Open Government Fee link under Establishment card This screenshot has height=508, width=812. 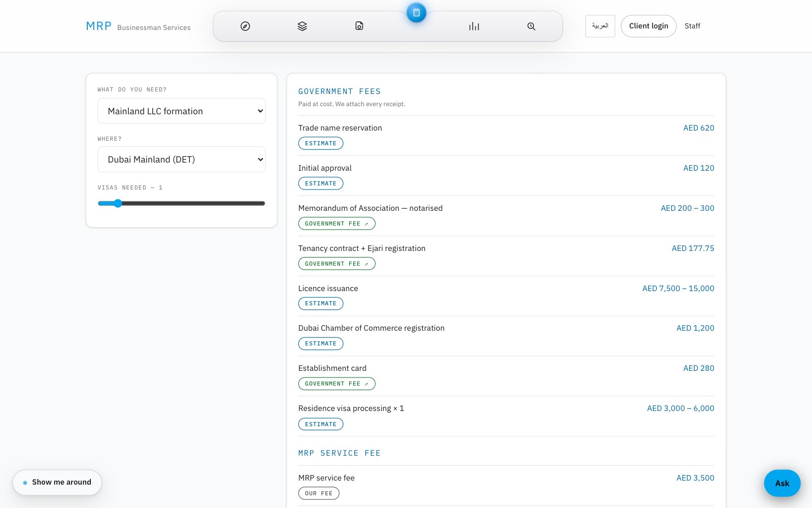pos(336,384)
